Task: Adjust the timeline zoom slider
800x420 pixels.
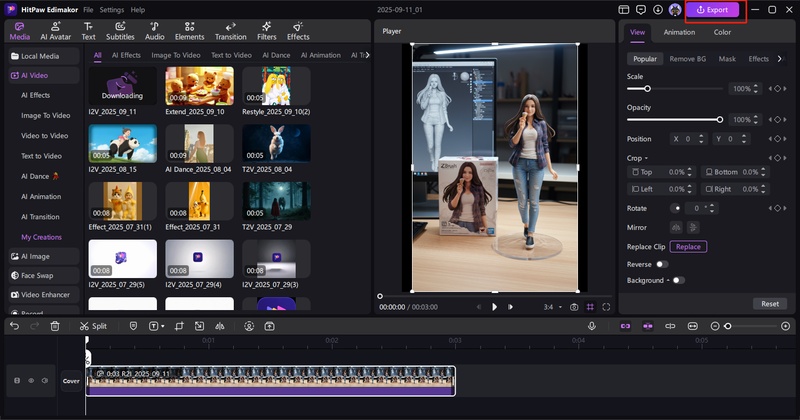Action: coord(750,326)
